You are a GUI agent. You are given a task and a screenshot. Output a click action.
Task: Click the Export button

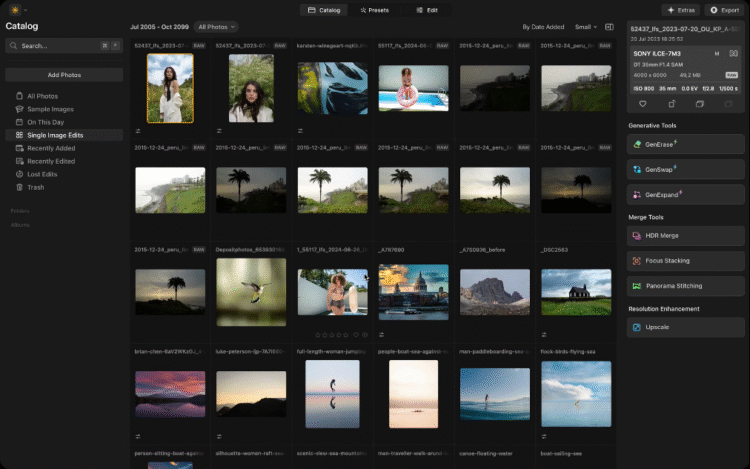(724, 10)
